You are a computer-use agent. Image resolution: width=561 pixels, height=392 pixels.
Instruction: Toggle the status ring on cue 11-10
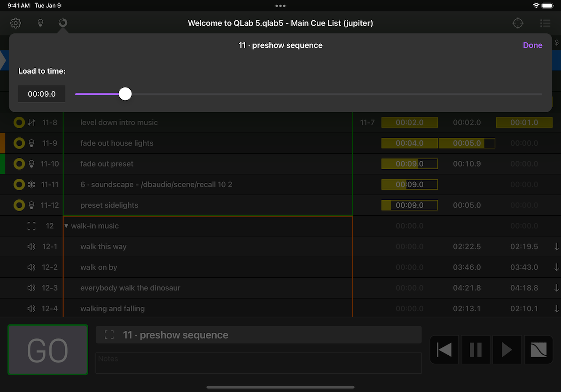19,164
